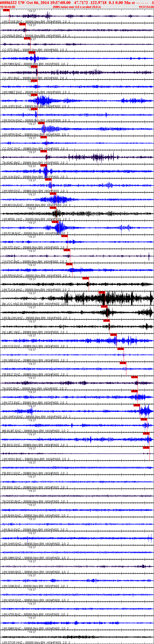Click the red pick flag above PB.B927 trace
The image size is (154, 644).
click(123, 363)
